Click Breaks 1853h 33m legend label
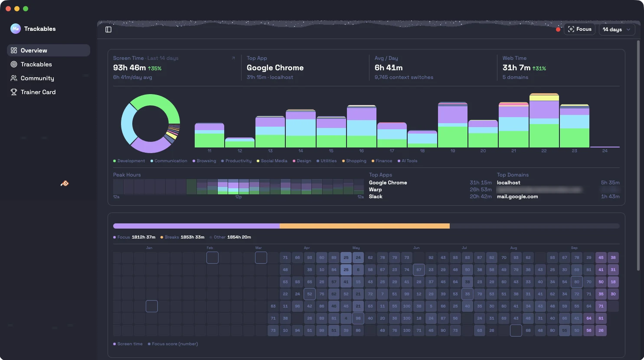Viewport: 644px width, 360px height. pos(182,237)
